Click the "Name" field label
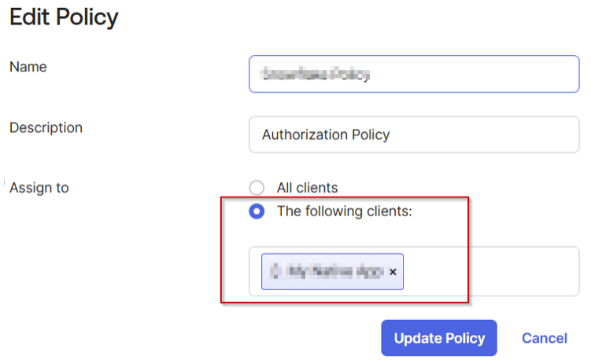591x364 pixels. (x=28, y=68)
